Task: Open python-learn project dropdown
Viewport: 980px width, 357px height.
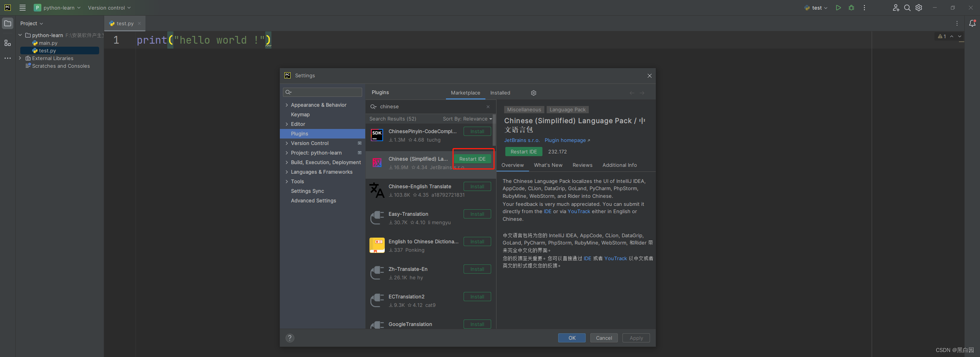Action: click(57, 8)
